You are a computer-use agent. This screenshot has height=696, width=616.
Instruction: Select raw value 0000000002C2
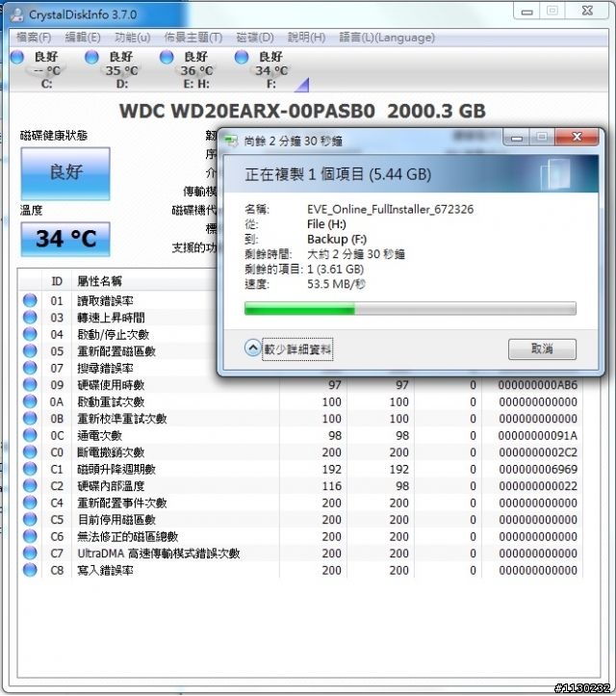(537, 452)
